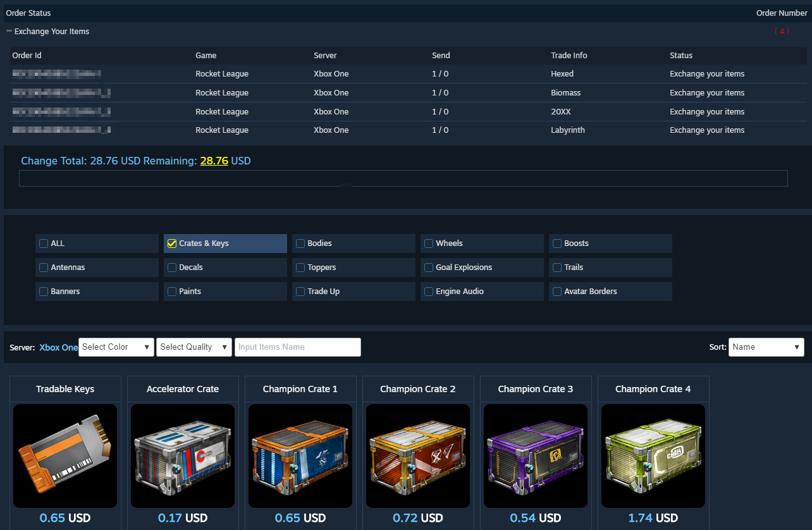Click the Biomass trade info cell
This screenshot has width=812, height=530.
(566, 93)
